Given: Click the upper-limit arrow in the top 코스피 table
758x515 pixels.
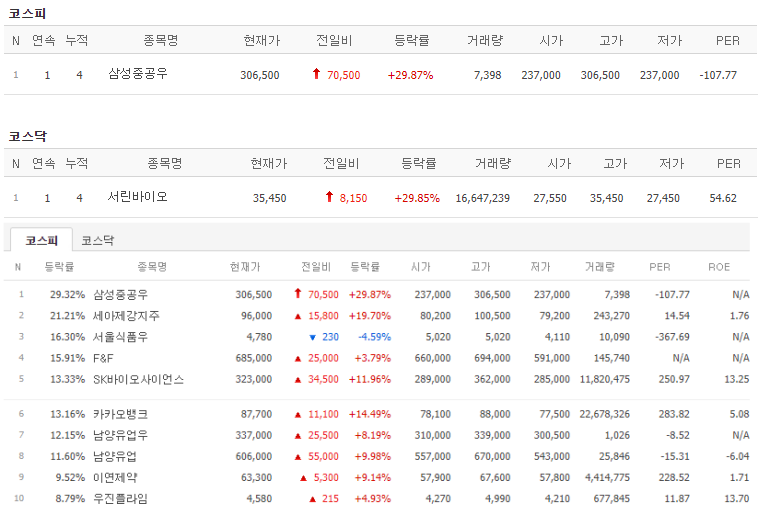Looking at the screenshot, I should tap(316, 74).
